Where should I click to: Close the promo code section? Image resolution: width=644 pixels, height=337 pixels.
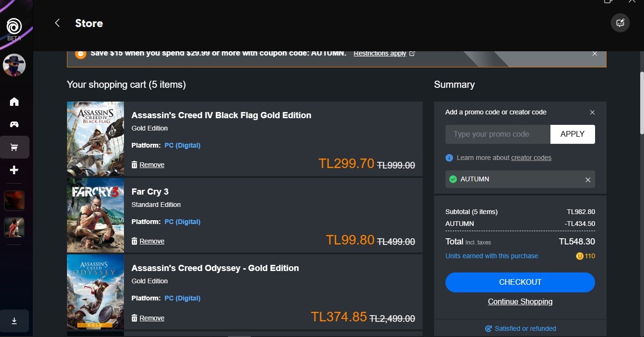(x=592, y=112)
